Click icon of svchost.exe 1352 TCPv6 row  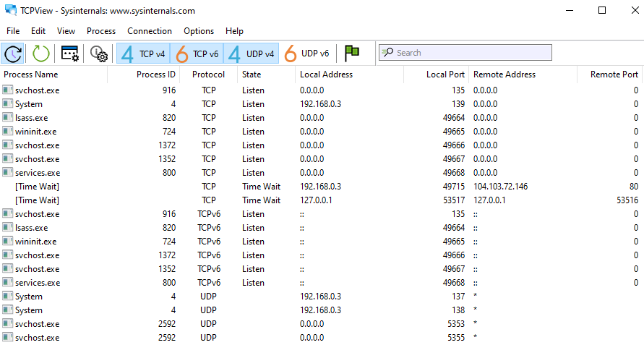coord(7,268)
